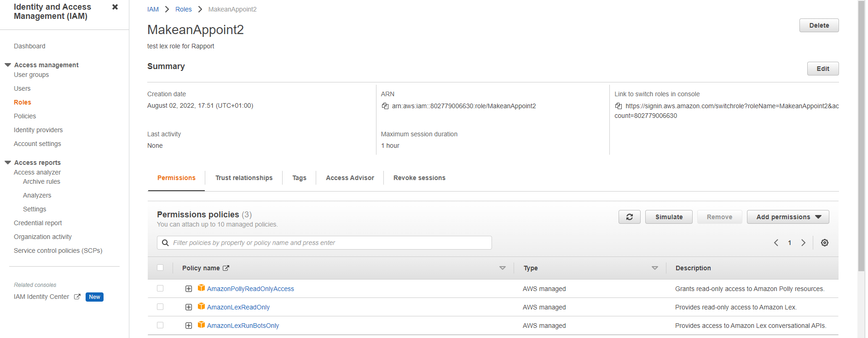Open the Access Advisor tab
The height and width of the screenshot is (338, 868).
pyautogui.click(x=350, y=178)
